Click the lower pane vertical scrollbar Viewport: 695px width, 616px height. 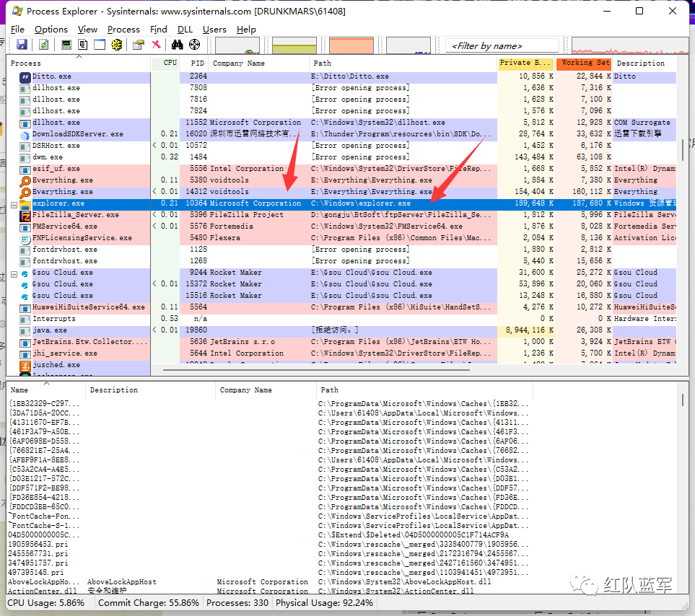(683, 399)
